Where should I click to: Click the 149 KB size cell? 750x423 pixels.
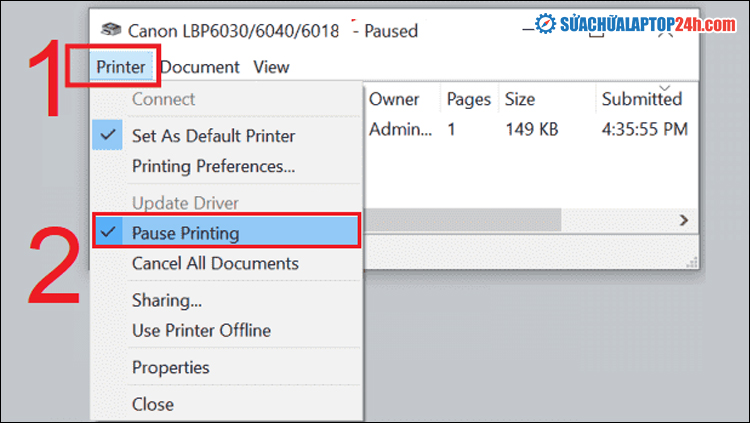tap(532, 129)
